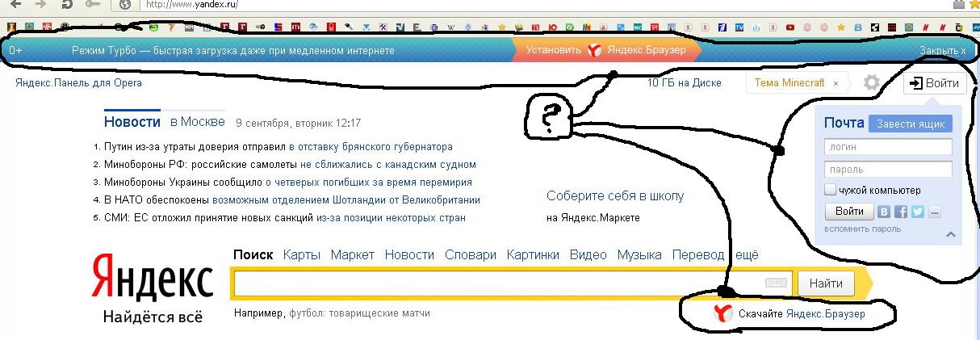Go back with the browser back arrow
The height and width of the screenshot is (340, 980).
pos(16,4)
